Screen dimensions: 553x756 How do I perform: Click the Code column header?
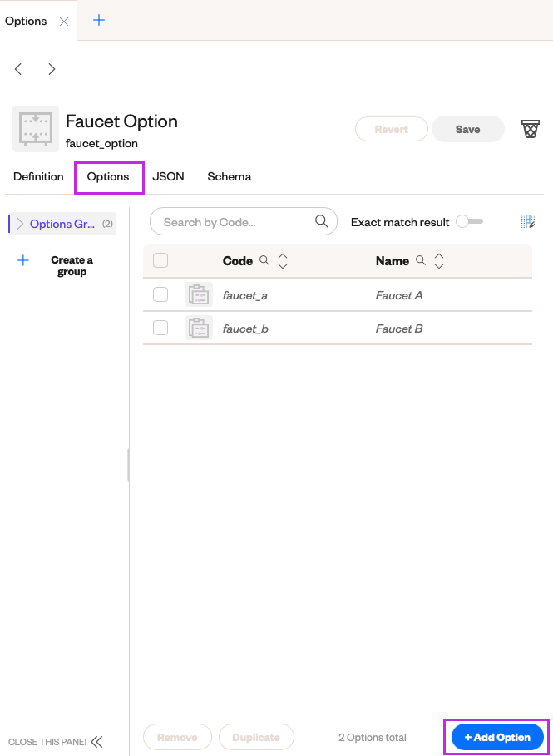tap(238, 261)
